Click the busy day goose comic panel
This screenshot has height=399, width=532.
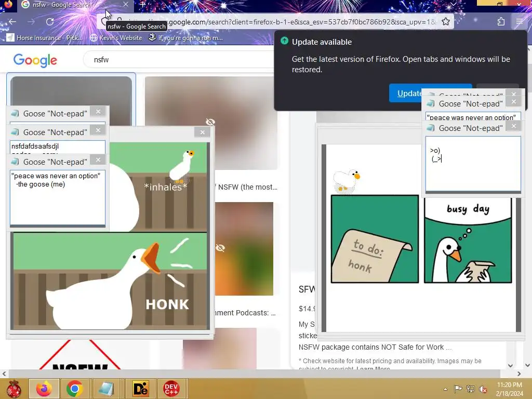[x=468, y=240]
